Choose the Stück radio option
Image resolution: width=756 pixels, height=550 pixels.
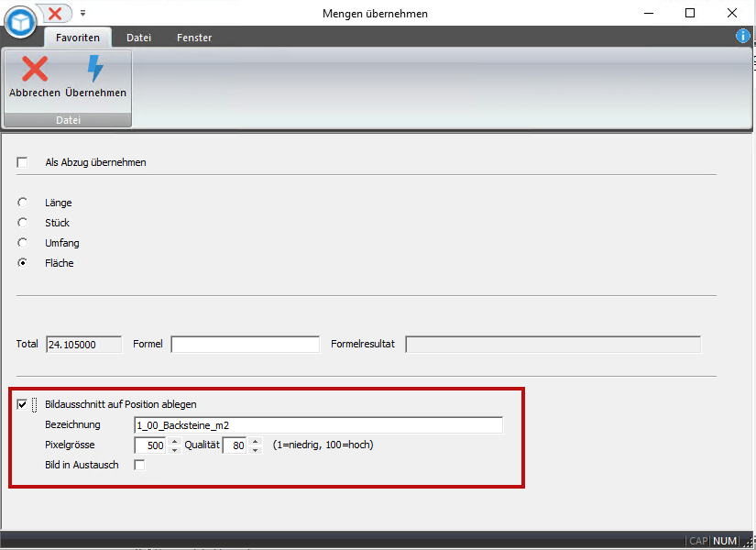point(23,223)
